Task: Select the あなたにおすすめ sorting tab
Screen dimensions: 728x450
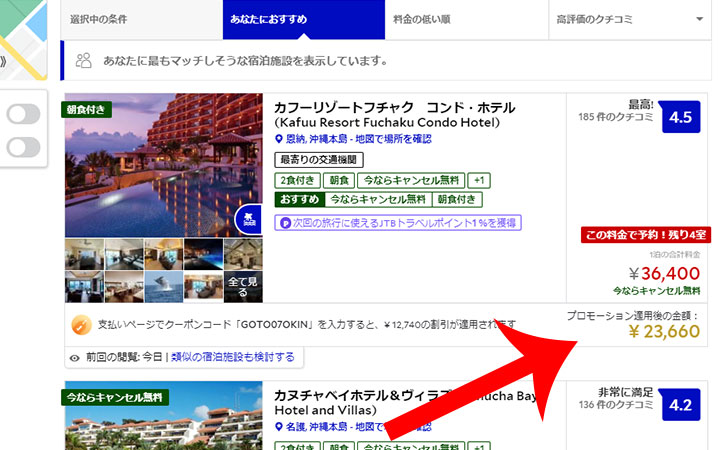Action: click(x=304, y=20)
